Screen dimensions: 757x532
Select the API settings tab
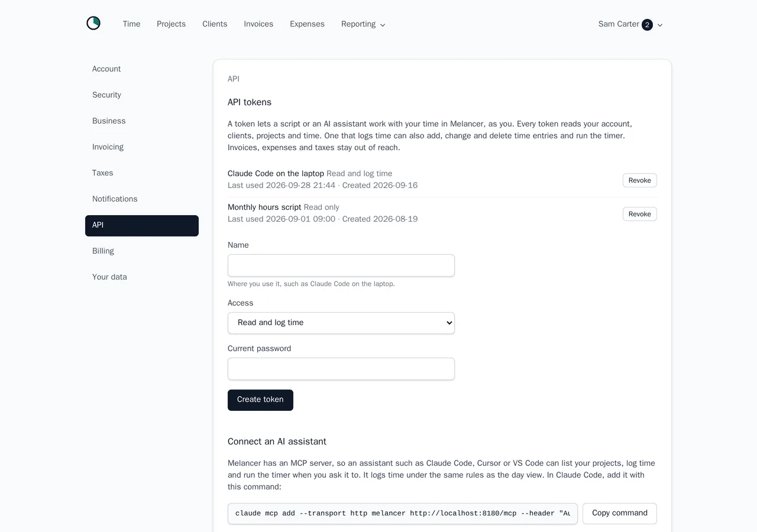(142, 225)
